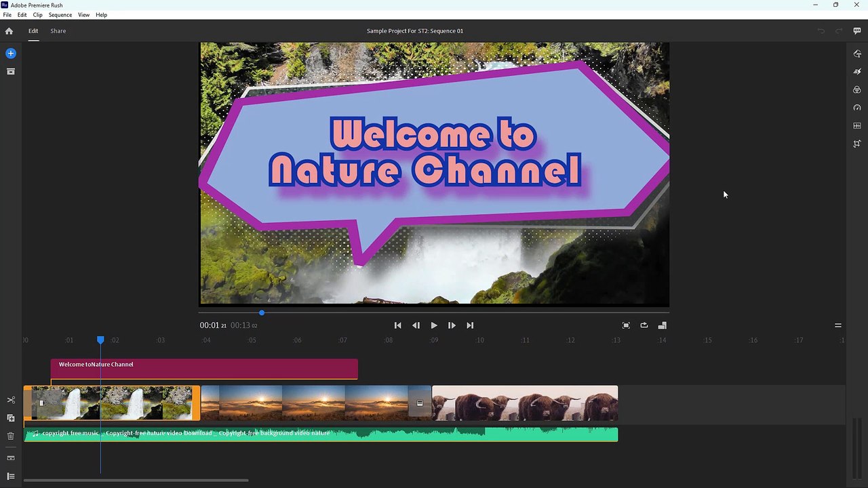The width and height of the screenshot is (868, 488).
Task: Duplicate the selected clip
Action: (10, 418)
